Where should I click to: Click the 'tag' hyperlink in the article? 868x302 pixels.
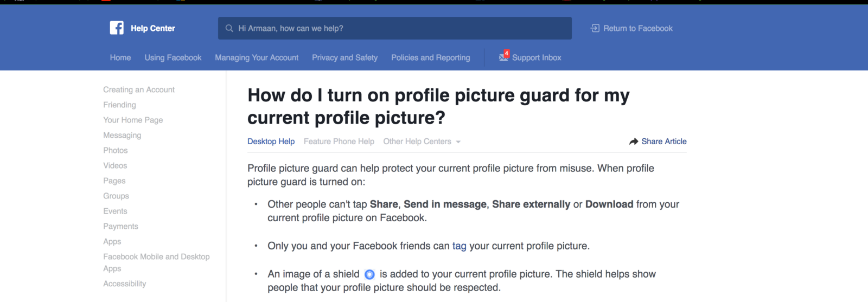[459, 246]
